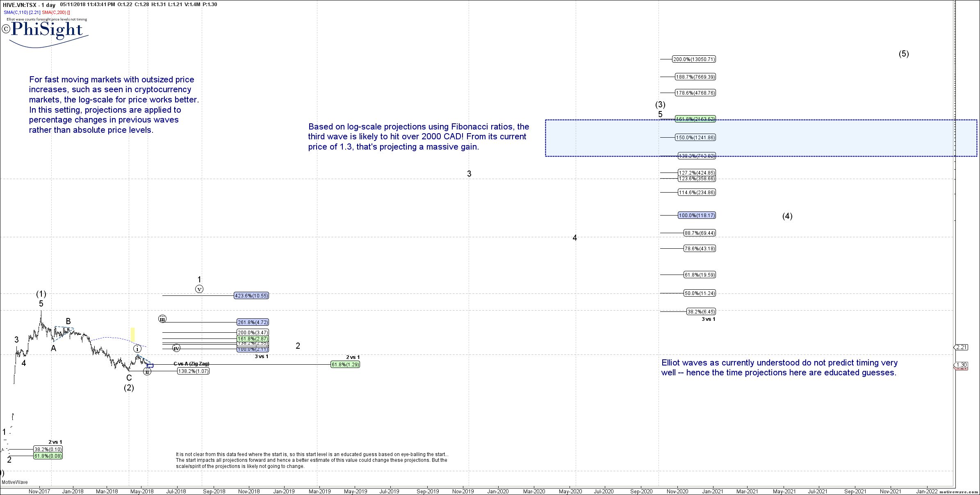The image size is (980, 495).
Task: Click the (1) wave degree label
Action: pos(41,294)
